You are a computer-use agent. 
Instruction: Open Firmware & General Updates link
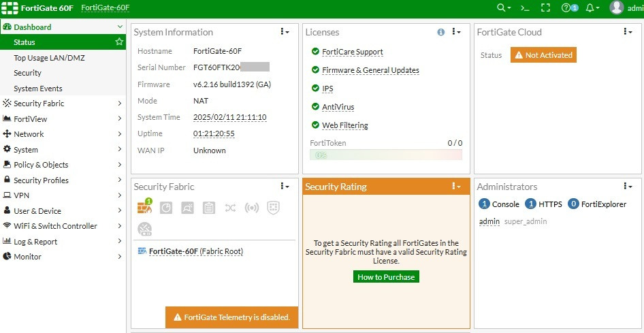point(370,70)
